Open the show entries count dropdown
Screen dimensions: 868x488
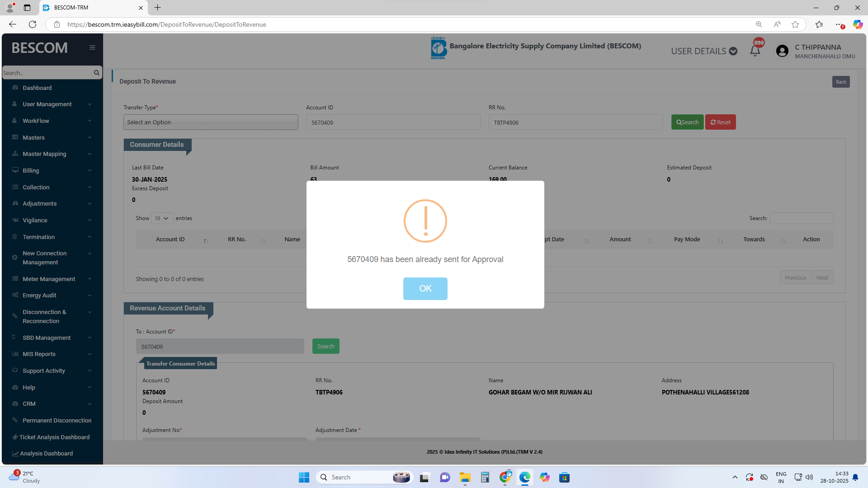[x=162, y=218]
